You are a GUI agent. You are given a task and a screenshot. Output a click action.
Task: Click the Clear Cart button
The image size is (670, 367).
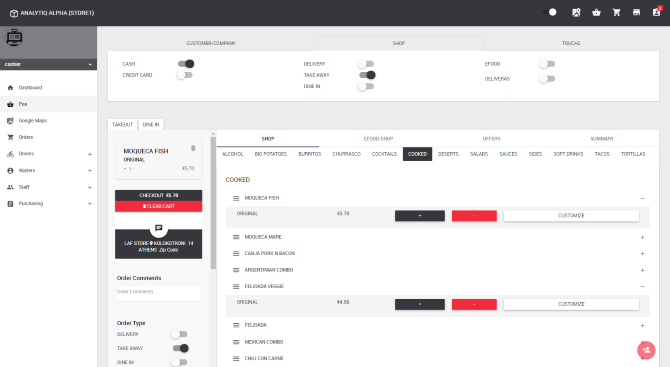pos(159,206)
